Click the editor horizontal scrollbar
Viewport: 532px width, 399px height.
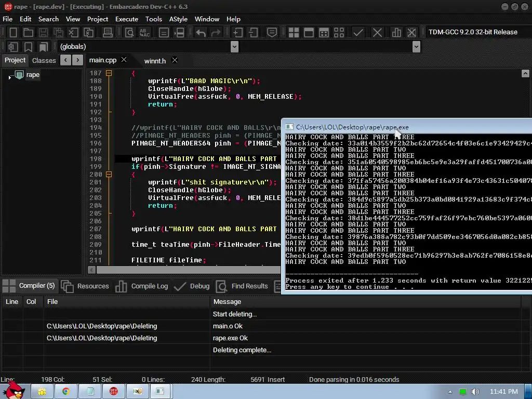[x=188, y=270]
